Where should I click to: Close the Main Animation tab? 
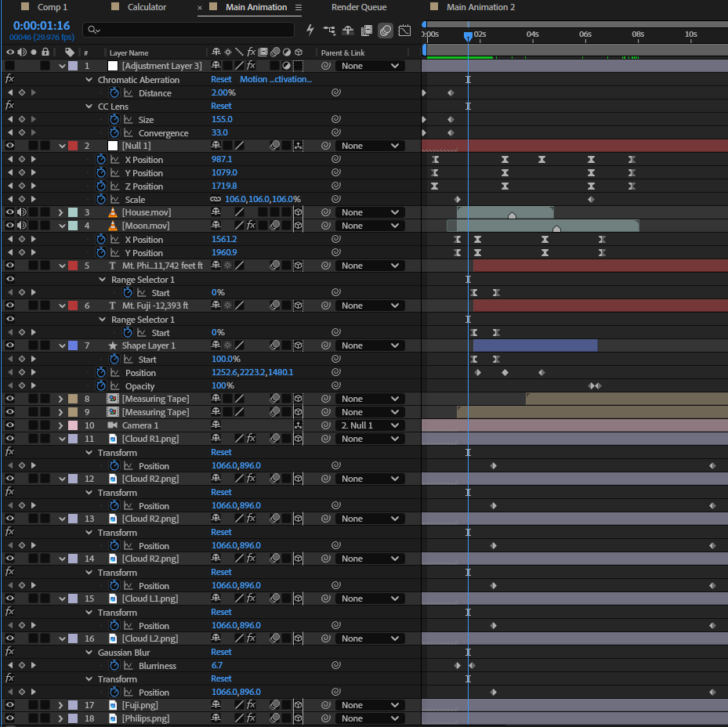200,8
